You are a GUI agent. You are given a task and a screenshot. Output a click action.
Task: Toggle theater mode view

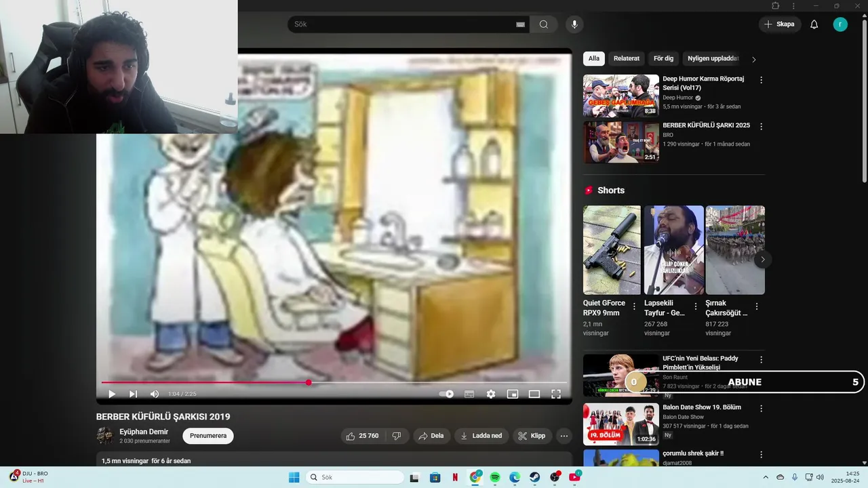[534, 394]
